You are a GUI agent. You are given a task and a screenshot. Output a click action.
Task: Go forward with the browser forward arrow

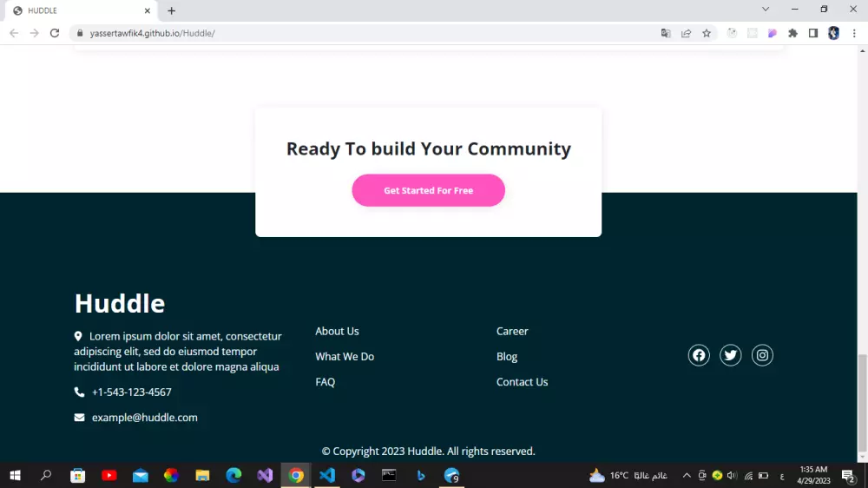click(35, 33)
